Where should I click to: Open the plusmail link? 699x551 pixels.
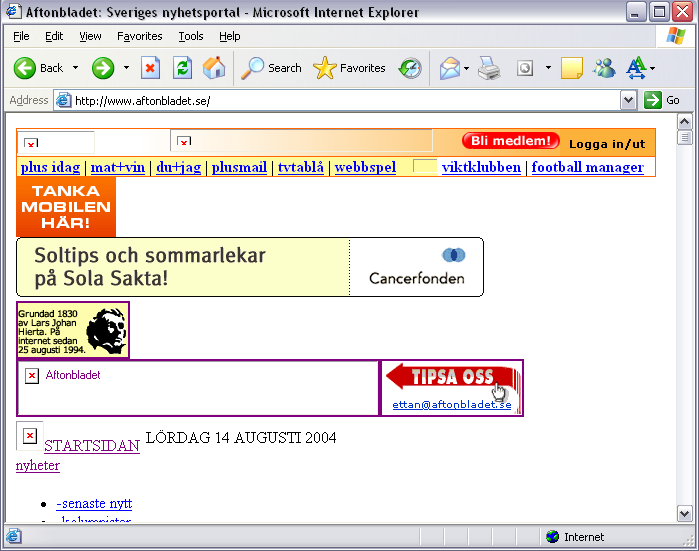click(x=239, y=167)
